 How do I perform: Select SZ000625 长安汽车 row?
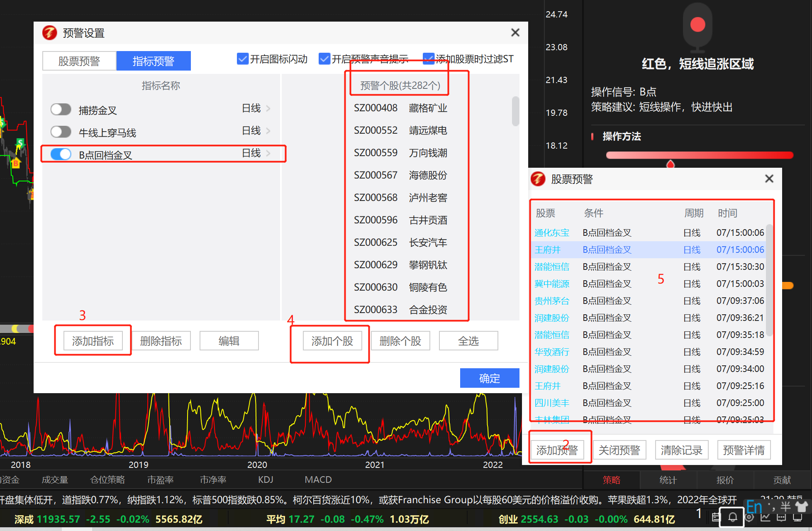tap(400, 242)
